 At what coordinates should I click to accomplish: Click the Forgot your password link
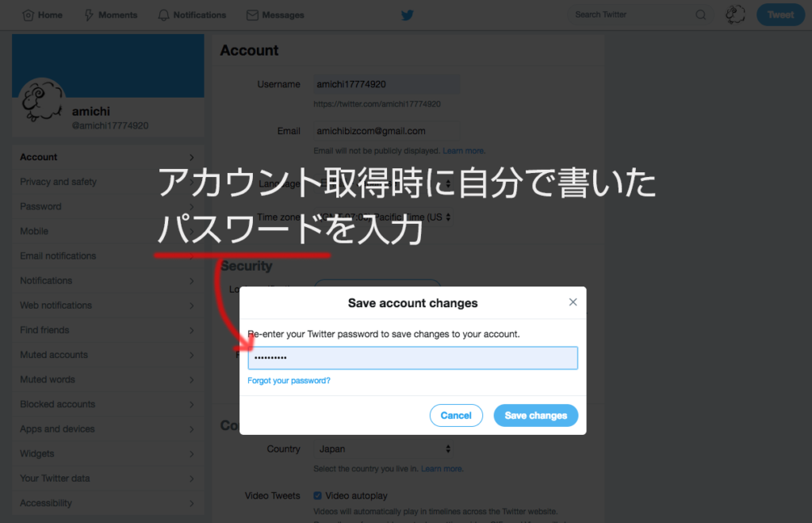(x=289, y=380)
